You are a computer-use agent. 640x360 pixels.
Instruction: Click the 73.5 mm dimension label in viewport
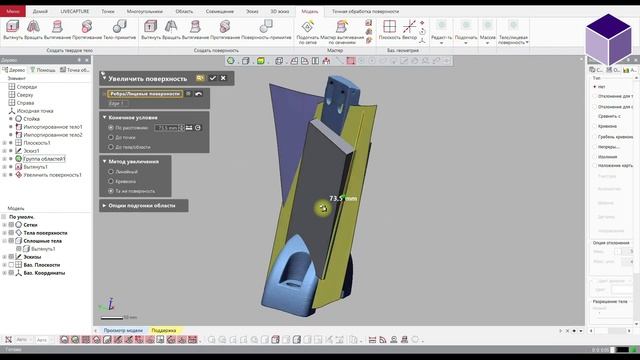click(343, 198)
